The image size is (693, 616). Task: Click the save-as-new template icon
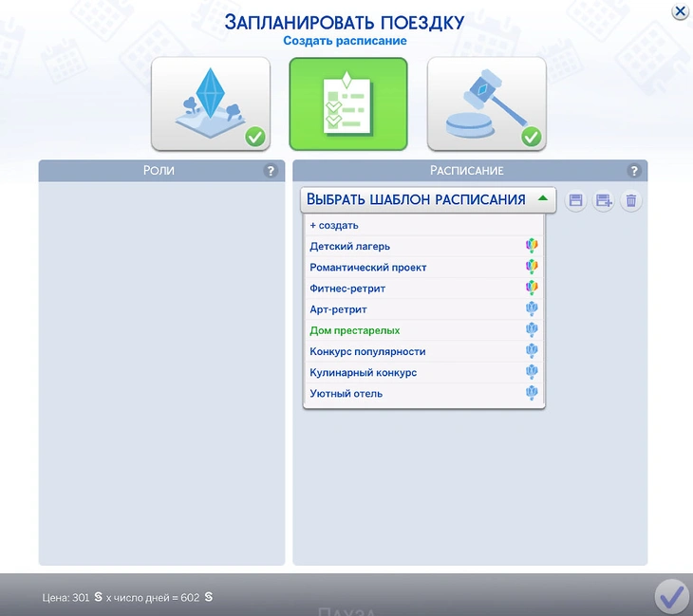(603, 200)
